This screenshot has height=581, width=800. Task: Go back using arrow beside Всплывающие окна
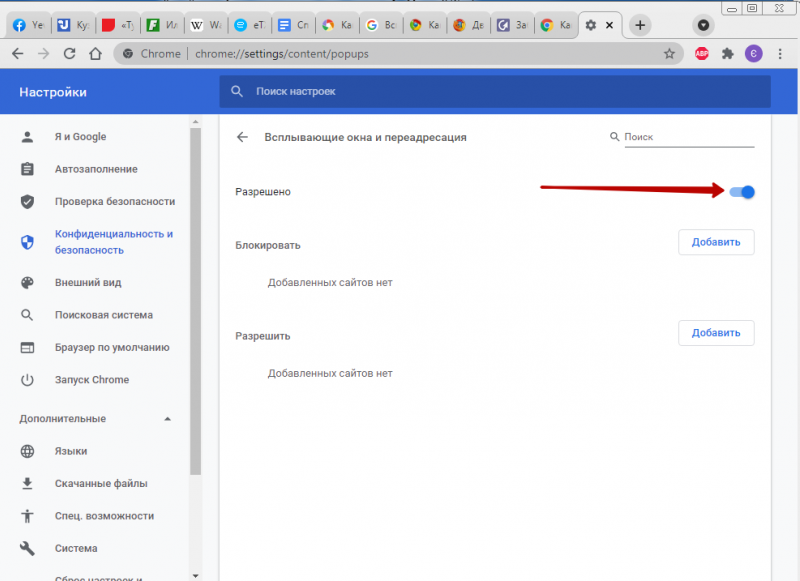pyautogui.click(x=242, y=137)
